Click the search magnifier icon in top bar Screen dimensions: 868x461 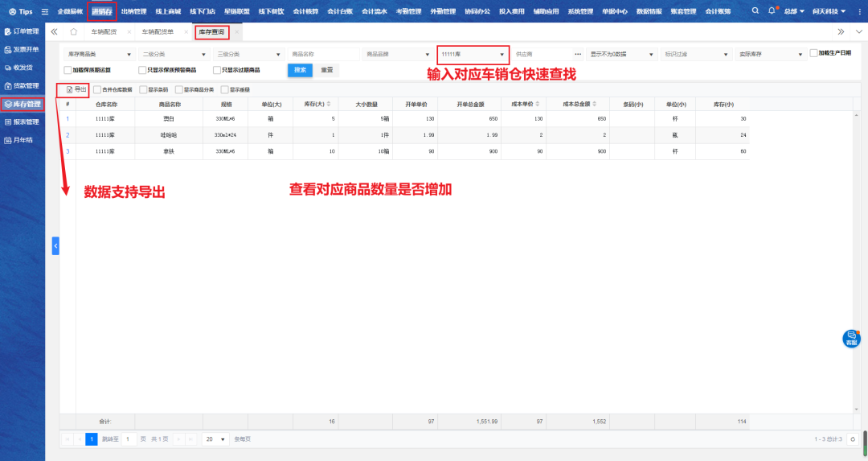755,11
